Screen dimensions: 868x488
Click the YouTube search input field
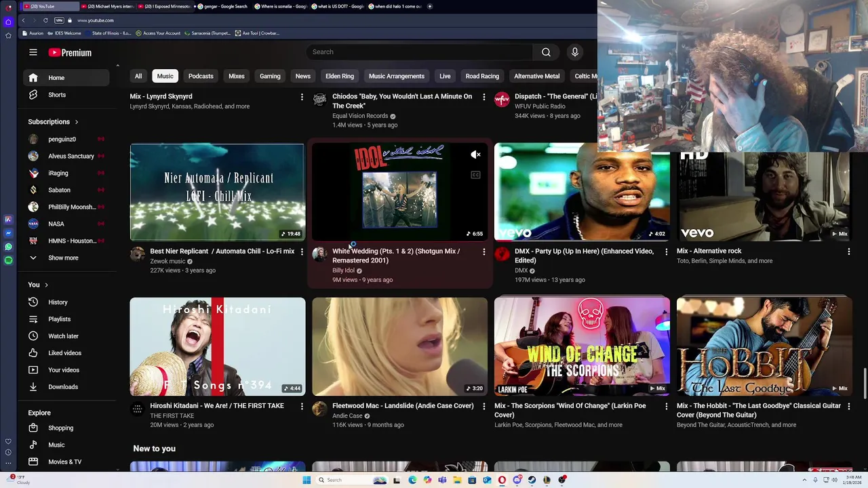pos(419,52)
